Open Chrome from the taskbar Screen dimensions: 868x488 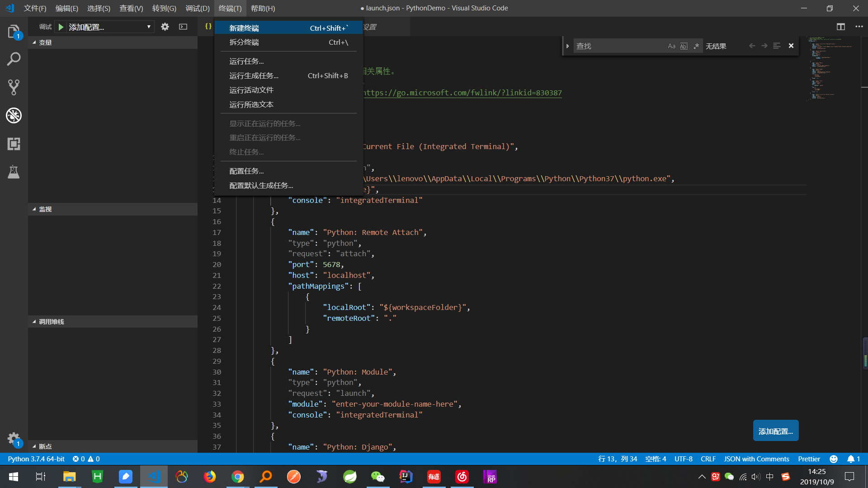tap(237, 477)
